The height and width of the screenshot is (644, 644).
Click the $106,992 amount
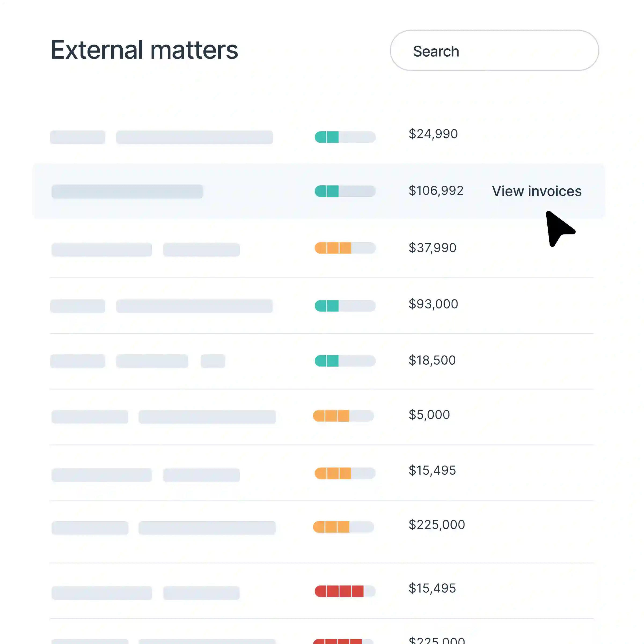[436, 191]
